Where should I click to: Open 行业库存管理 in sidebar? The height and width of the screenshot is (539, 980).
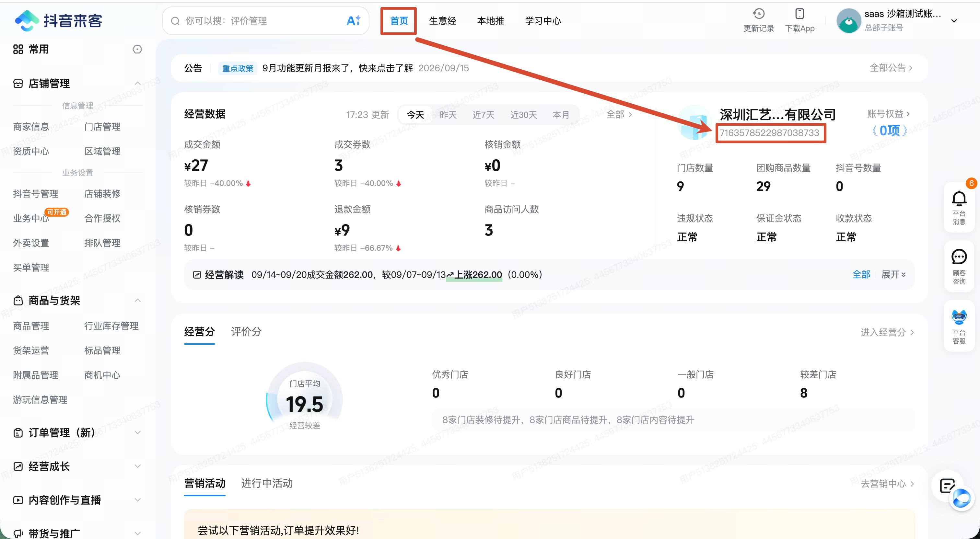[x=111, y=326]
